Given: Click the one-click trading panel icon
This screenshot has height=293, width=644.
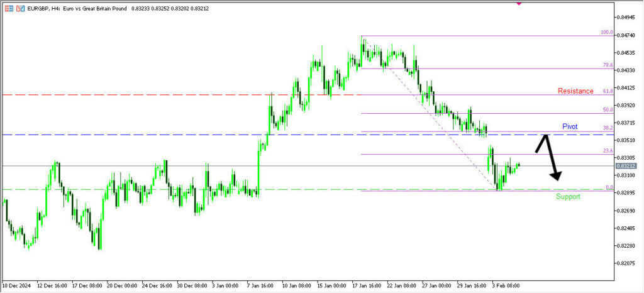Looking at the screenshot, I should pyautogui.click(x=8, y=8).
